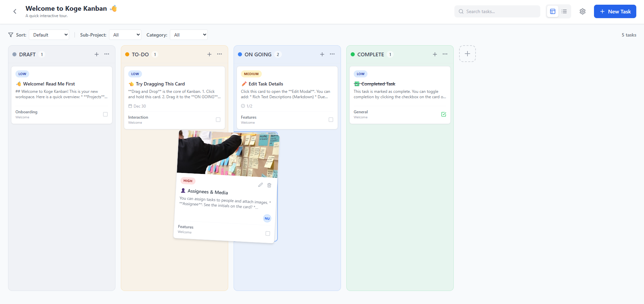The height and width of the screenshot is (304, 644).
Task: Click the 1/2 subtask progress indicator
Action: pyautogui.click(x=247, y=106)
